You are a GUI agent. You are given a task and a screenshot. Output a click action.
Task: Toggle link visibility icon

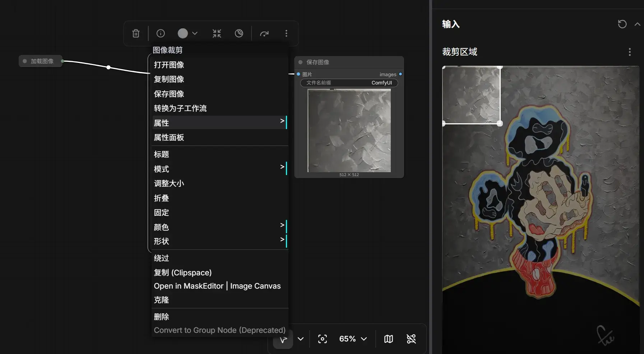tap(411, 339)
